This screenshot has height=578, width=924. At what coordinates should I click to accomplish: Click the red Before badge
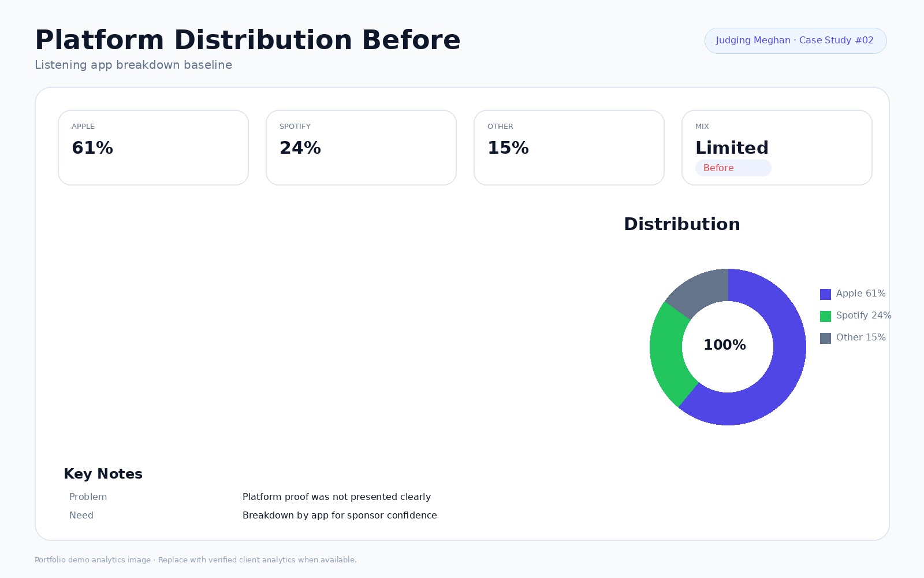click(x=733, y=168)
